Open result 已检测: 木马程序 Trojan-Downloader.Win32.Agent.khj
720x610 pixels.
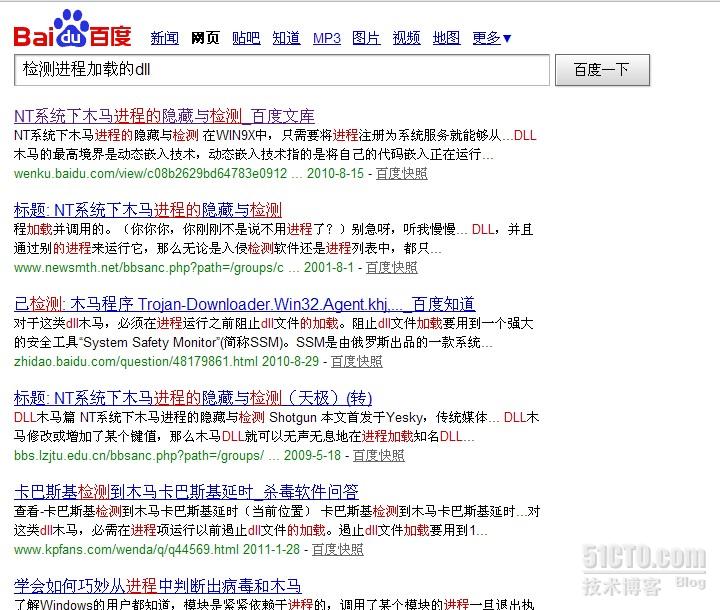(x=245, y=304)
